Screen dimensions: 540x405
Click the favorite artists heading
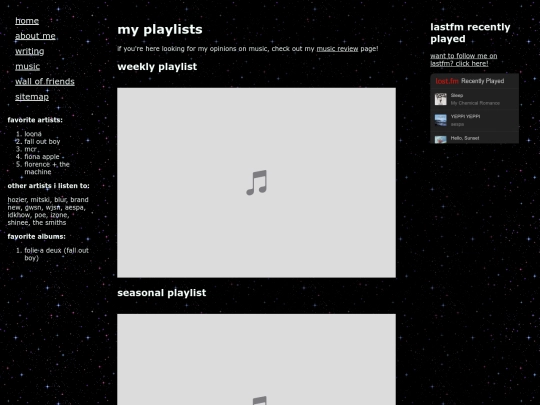(35, 120)
